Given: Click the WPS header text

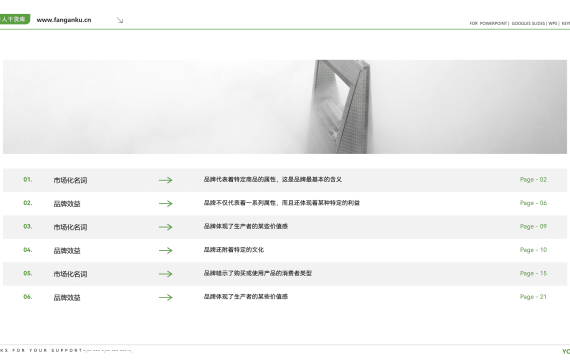Looking at the screenshot, I should coord(553,23).
